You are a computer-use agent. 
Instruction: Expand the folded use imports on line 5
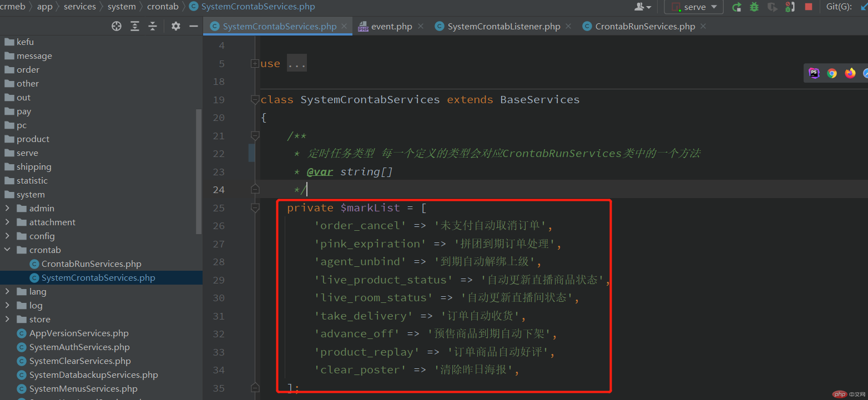[x=255, y=64]
